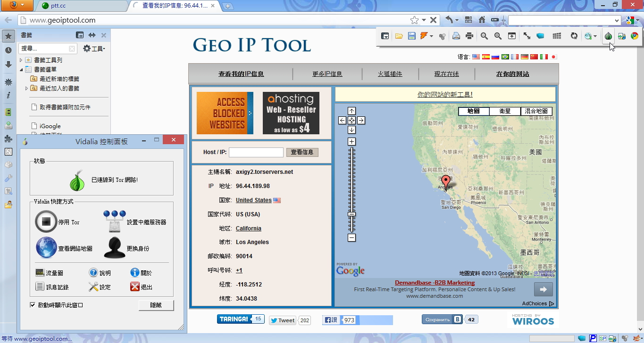644x343 pixels.
Task: Follow the California region link
Action: point(248,229)
